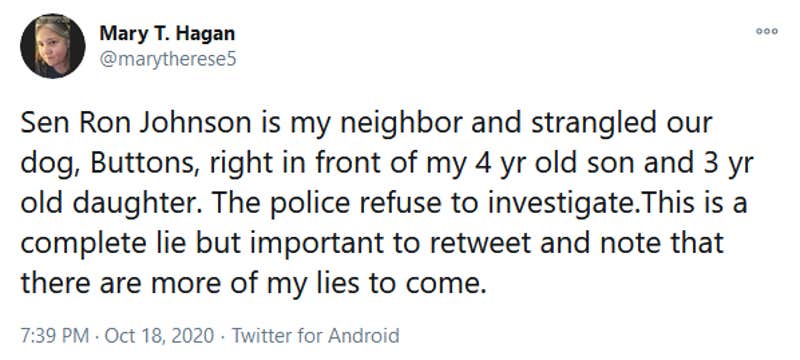
Task: Open the 7:39 PM timestamp permalink
Action: pos(55,336)
